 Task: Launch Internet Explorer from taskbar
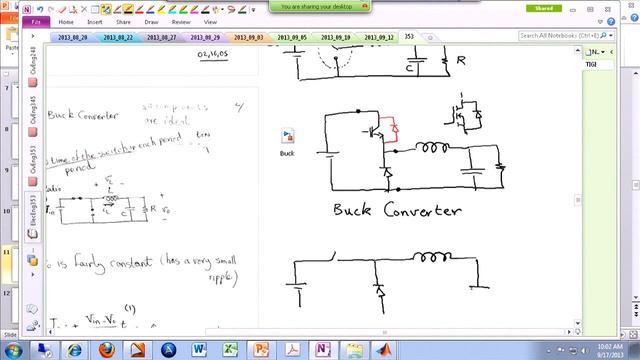[x=75, y=350]
